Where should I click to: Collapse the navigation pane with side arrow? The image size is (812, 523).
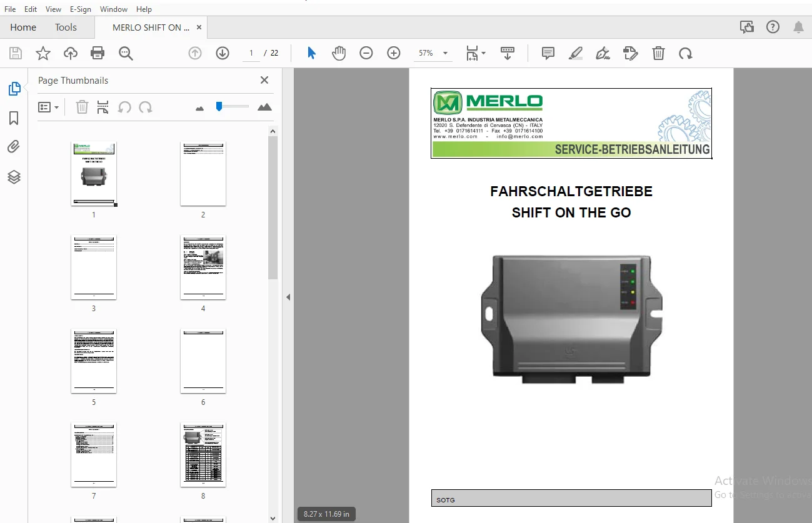(288, 297)
